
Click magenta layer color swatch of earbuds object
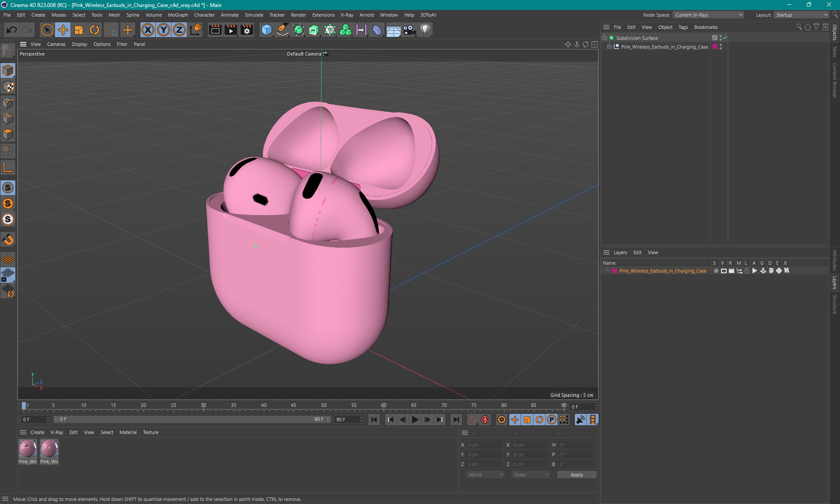point(715,47)
